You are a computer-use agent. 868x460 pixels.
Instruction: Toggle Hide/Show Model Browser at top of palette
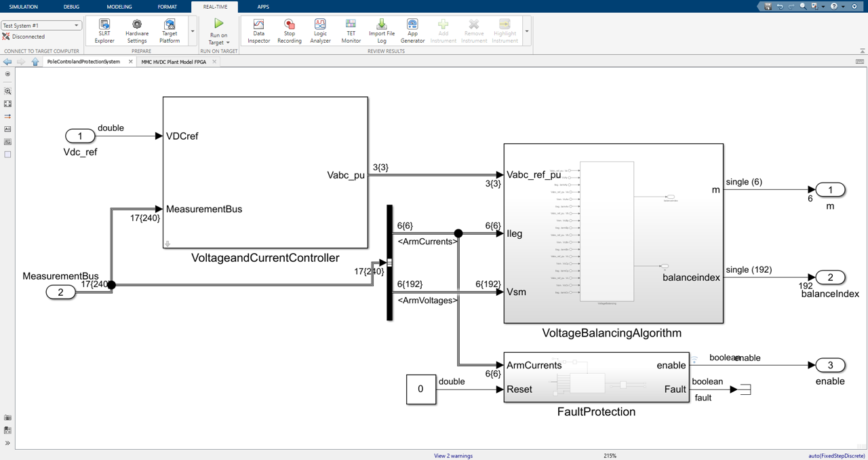tap(7, 74)
